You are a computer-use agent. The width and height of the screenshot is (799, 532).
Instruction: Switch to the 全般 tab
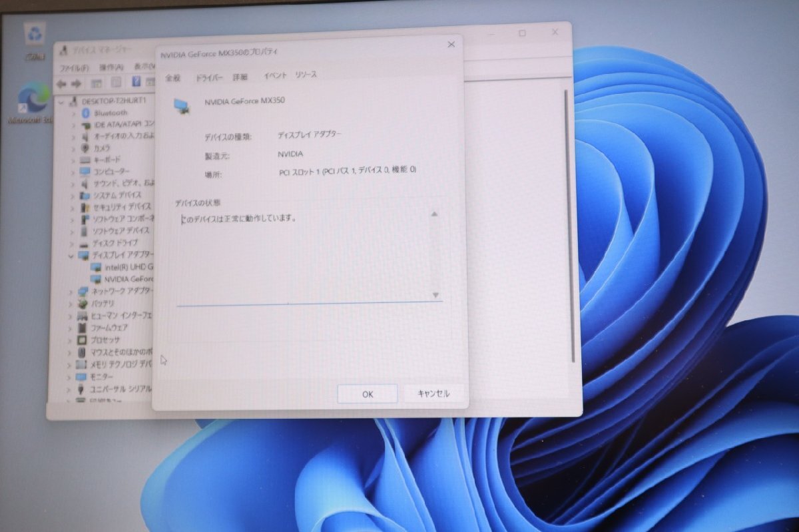173,78
